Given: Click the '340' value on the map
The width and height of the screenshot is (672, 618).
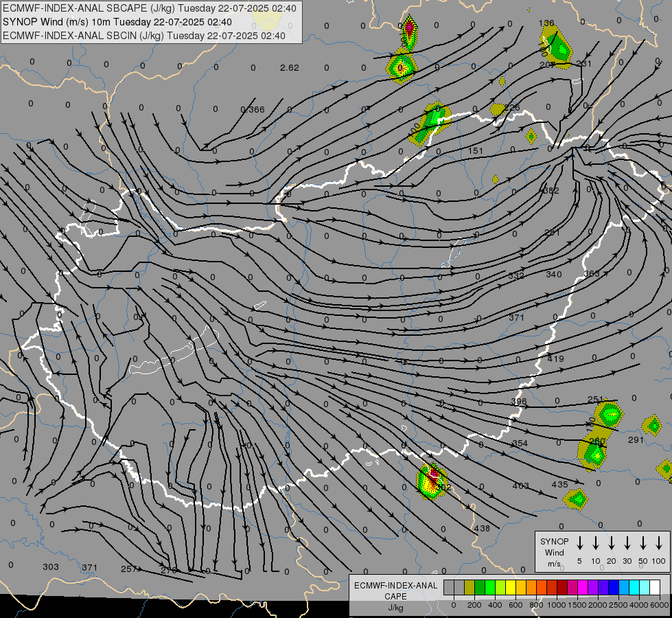Looking at the screenshot, I should point(554,274).
